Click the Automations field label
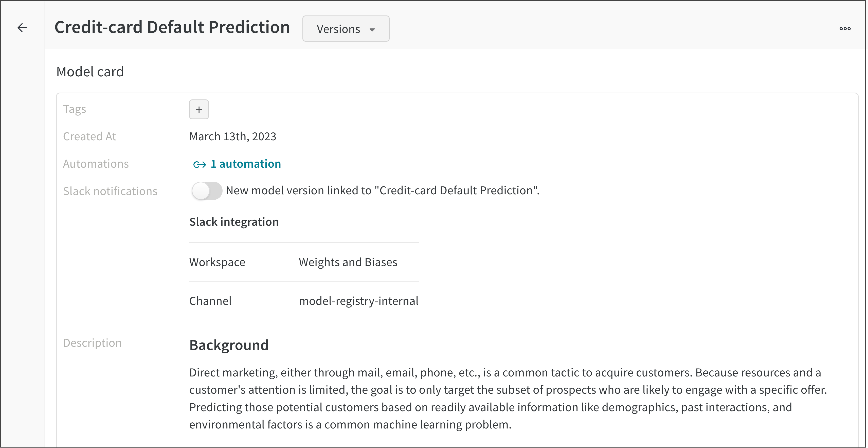The height and width of the screenshot is (448, 868). click(96, 164)
